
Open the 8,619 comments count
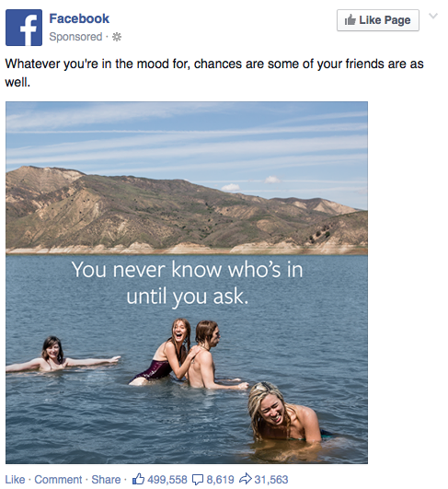(220, 480)
